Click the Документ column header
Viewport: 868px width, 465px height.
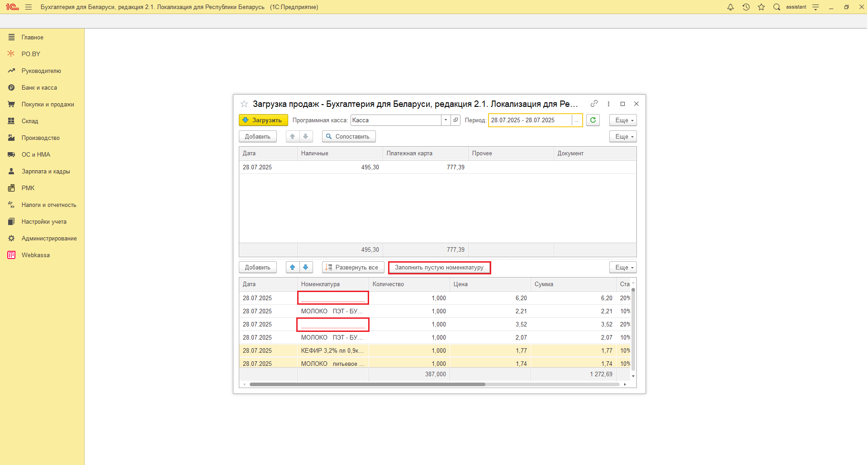pyautogui.click(x=595, y=153)
